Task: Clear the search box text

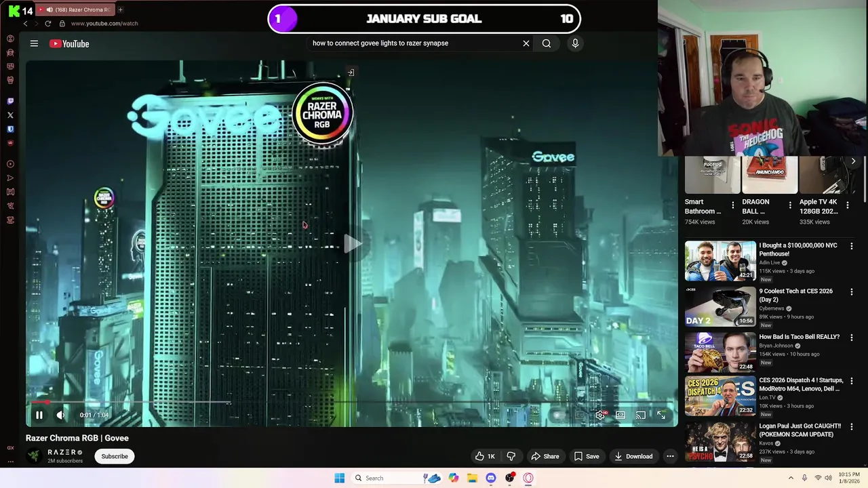Action: [x=526, y=43]
